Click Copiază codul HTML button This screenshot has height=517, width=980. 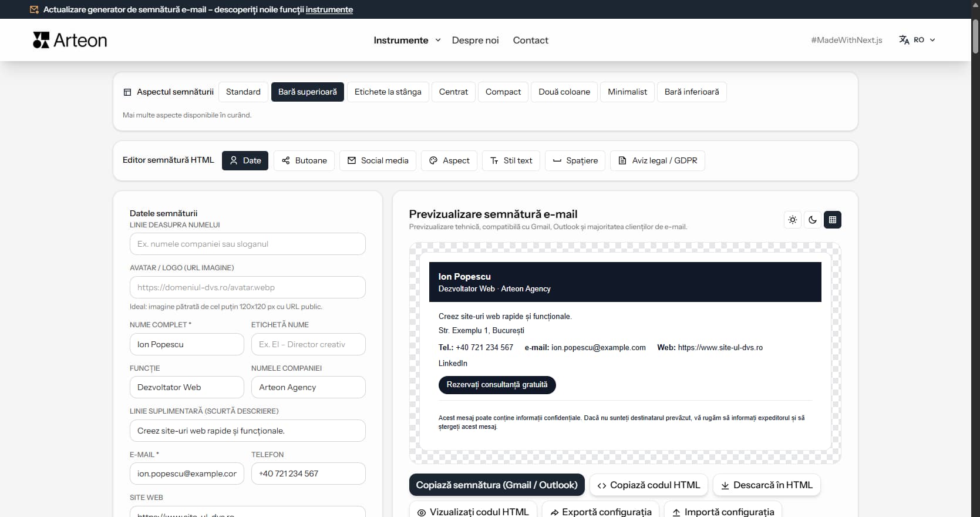click(x=649, y=485)
